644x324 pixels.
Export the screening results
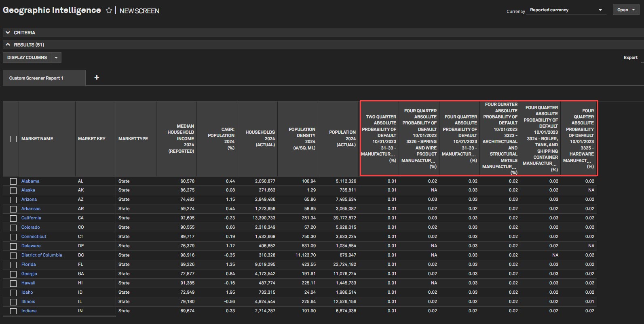pos(630,57)
